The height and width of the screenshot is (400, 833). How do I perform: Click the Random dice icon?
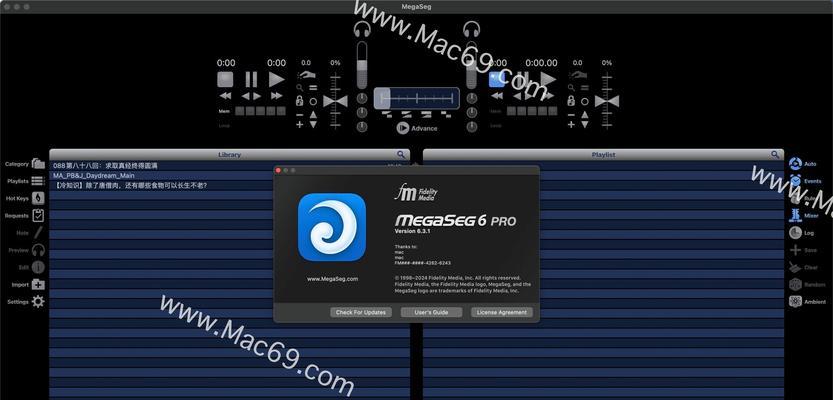coord(795,284)
